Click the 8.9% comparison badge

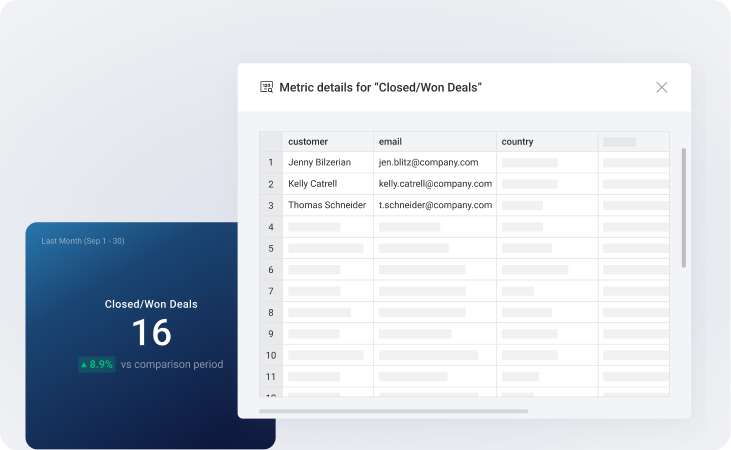(x=97, y=365)
